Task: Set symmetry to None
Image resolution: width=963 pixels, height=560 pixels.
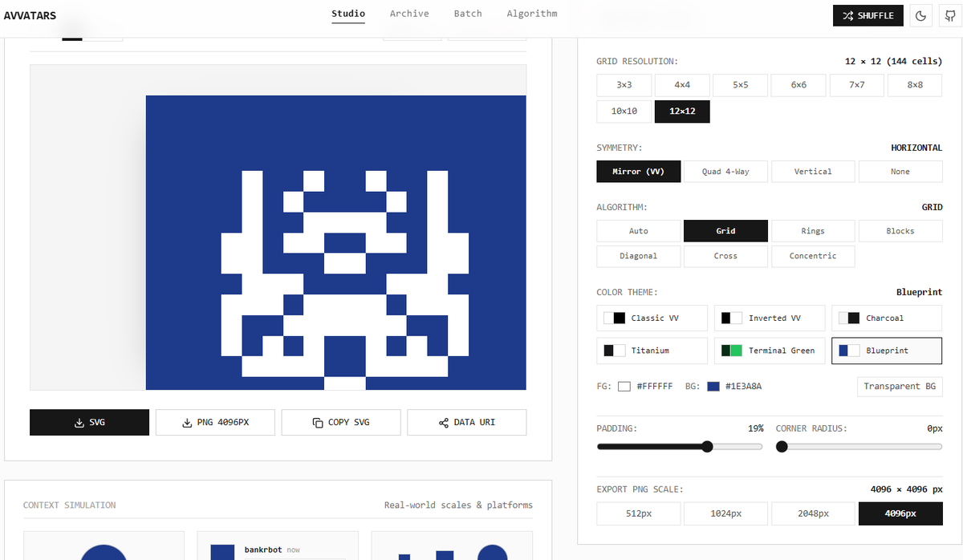Action: click(900, 172)
